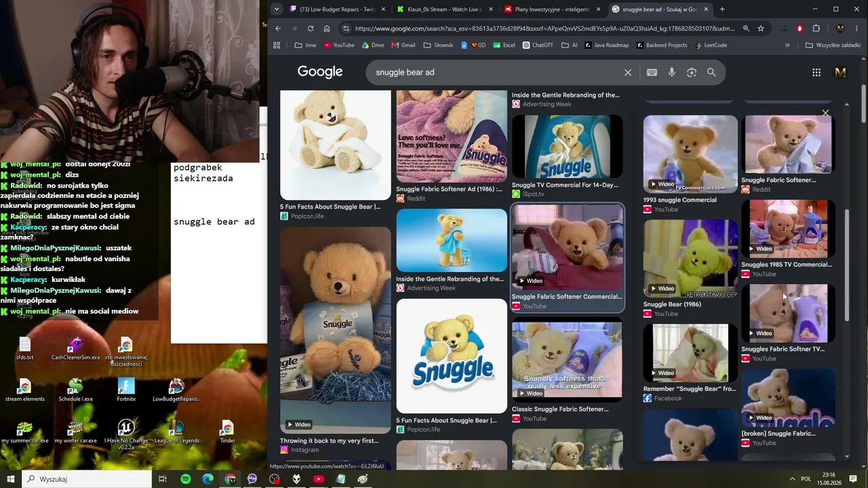Switch to the Low-Budget Repairs Twitch tab
Image resolution: width=868 pixels, height=488 pixels.
(338, 9)
